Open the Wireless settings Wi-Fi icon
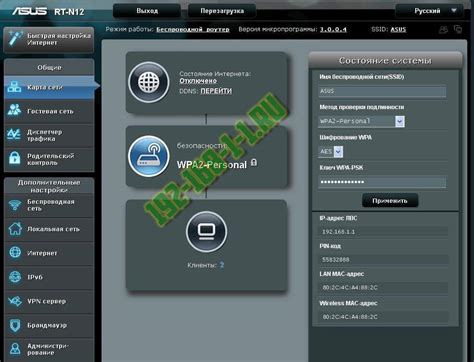This screenshot has width=474, height=362. 15,205
